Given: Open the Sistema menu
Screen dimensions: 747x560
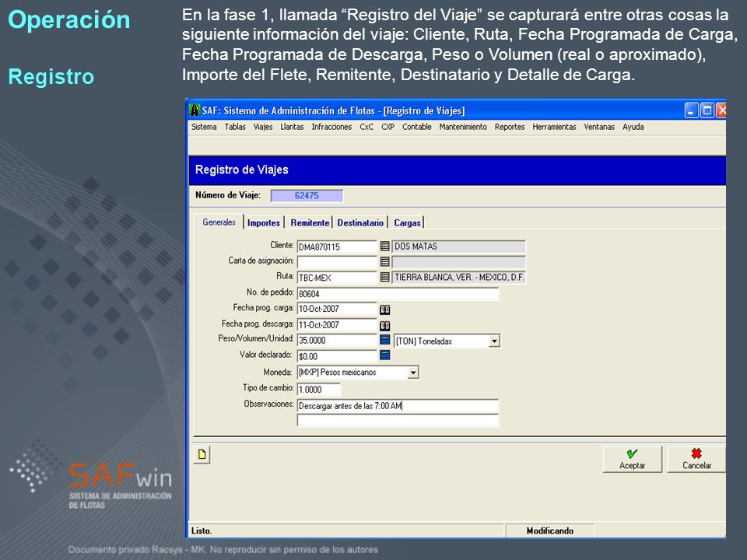Looking at the screenshot, I should [204, 127].
